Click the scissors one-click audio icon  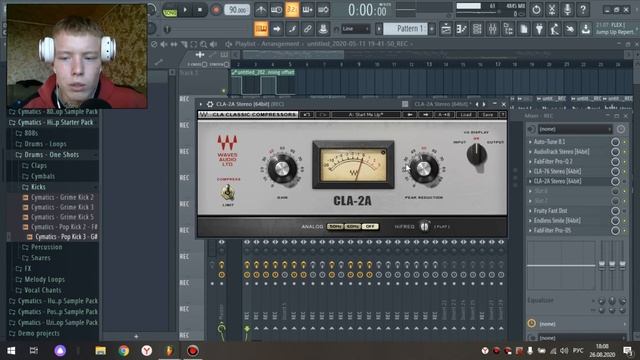(552, 9)
